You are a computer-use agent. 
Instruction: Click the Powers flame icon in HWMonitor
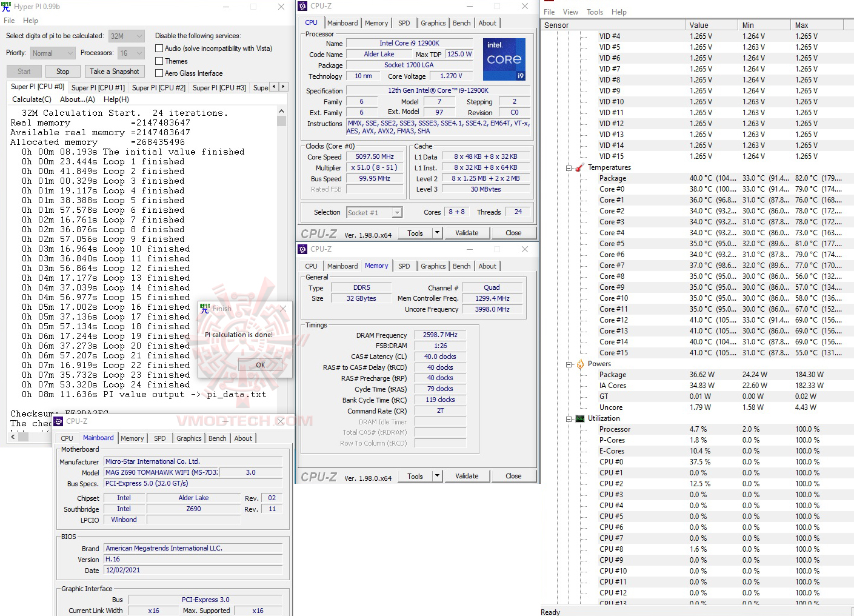[580, 364]
